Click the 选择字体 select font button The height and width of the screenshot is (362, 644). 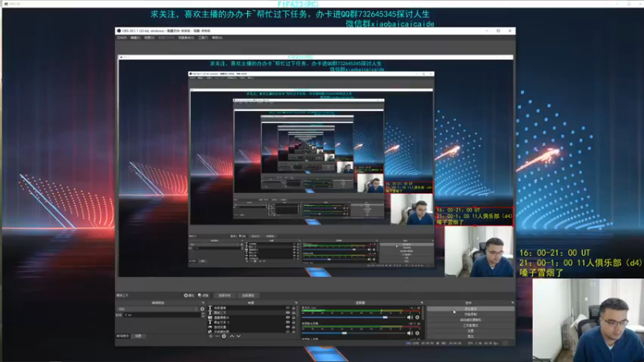225,295
